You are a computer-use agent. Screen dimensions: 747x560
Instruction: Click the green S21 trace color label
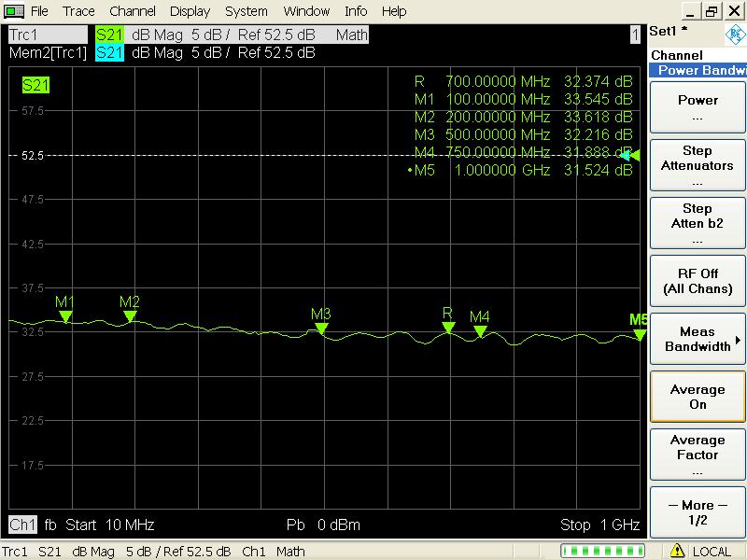[x=109, y=35]
